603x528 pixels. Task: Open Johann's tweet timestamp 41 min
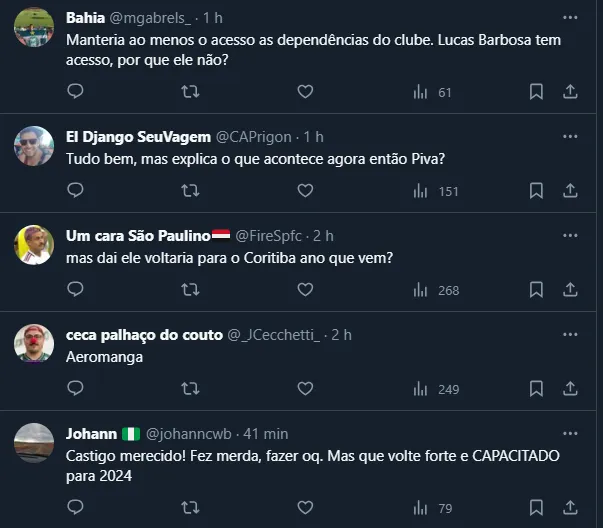click(264, 434)
